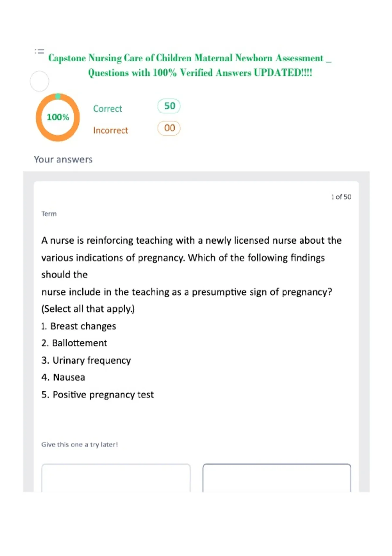Choose option 3. Urinary frequency

(x=86, y=360)
